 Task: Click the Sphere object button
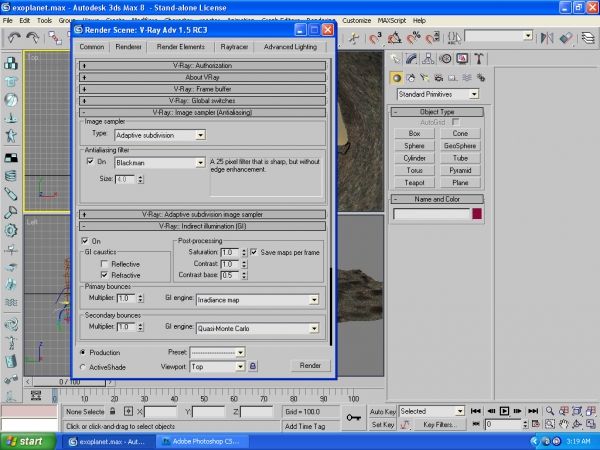(x=414, y=146)
